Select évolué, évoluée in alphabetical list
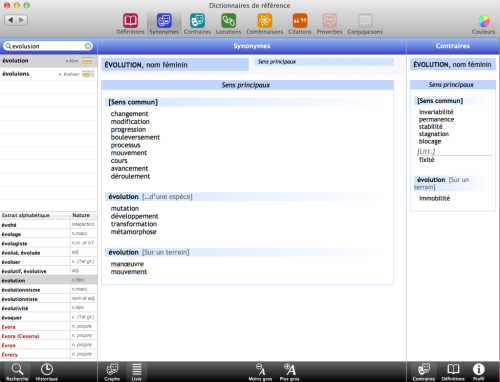The height and width of the screenshot is (382, 500). click(x=49, y=253)
